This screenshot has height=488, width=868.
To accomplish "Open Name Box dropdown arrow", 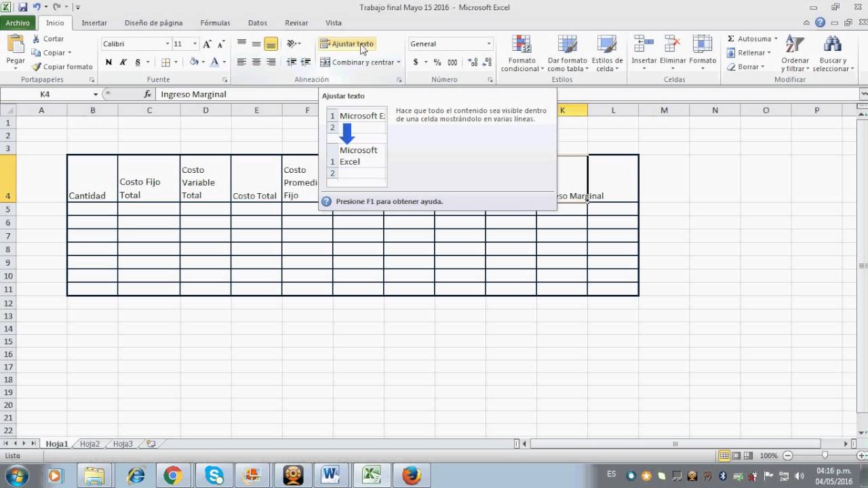I will (x=96, y=94).
